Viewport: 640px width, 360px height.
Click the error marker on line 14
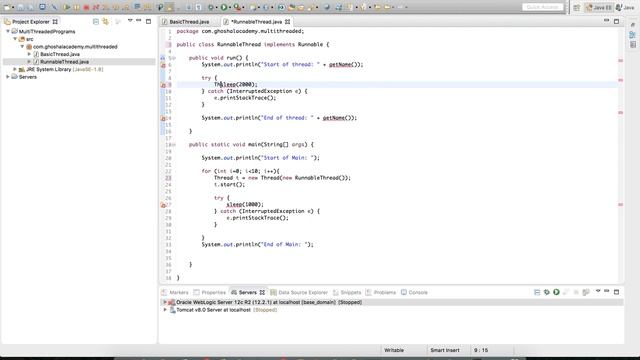click(x=163, y=118)
